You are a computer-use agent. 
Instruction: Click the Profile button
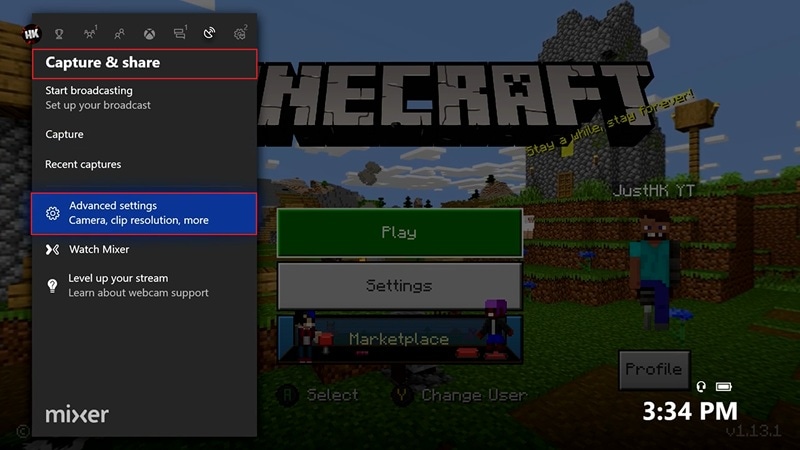click(x=654, y=369)
